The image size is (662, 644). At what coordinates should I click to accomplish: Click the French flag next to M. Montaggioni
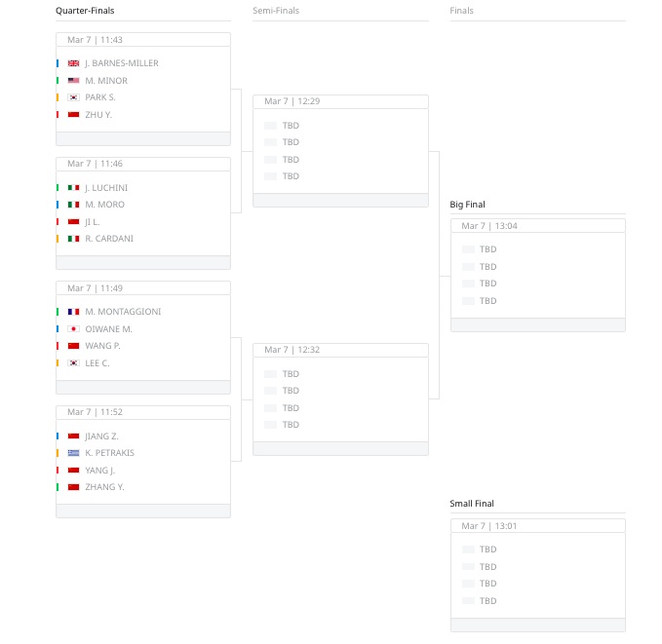click(73, 312)
